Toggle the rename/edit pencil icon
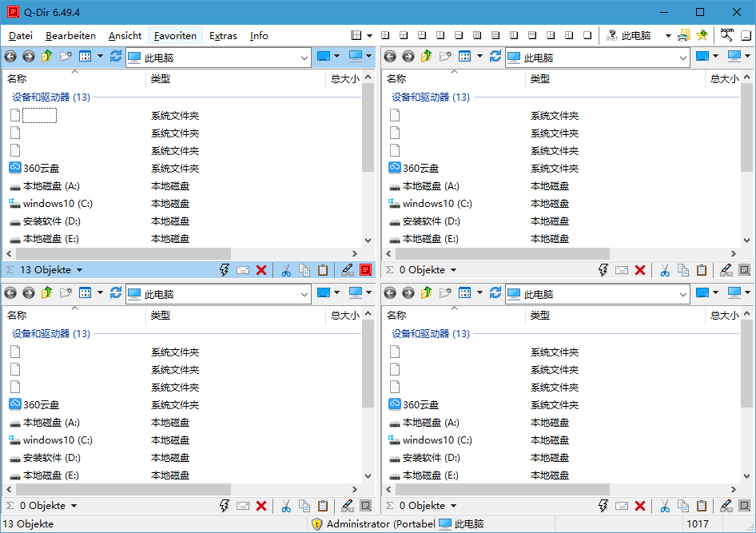The image size is (756, 533). (x=347, y=270)
